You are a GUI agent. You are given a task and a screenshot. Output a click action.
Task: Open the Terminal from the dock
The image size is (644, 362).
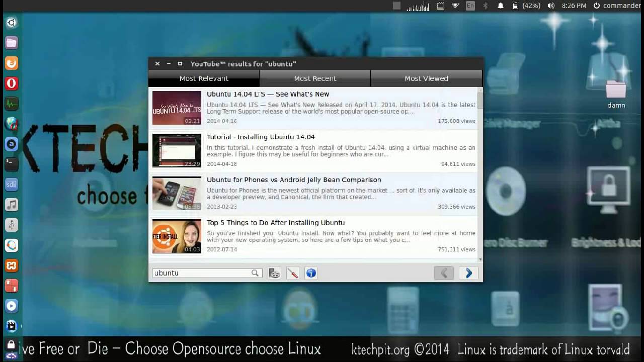[x=11, y=164]
